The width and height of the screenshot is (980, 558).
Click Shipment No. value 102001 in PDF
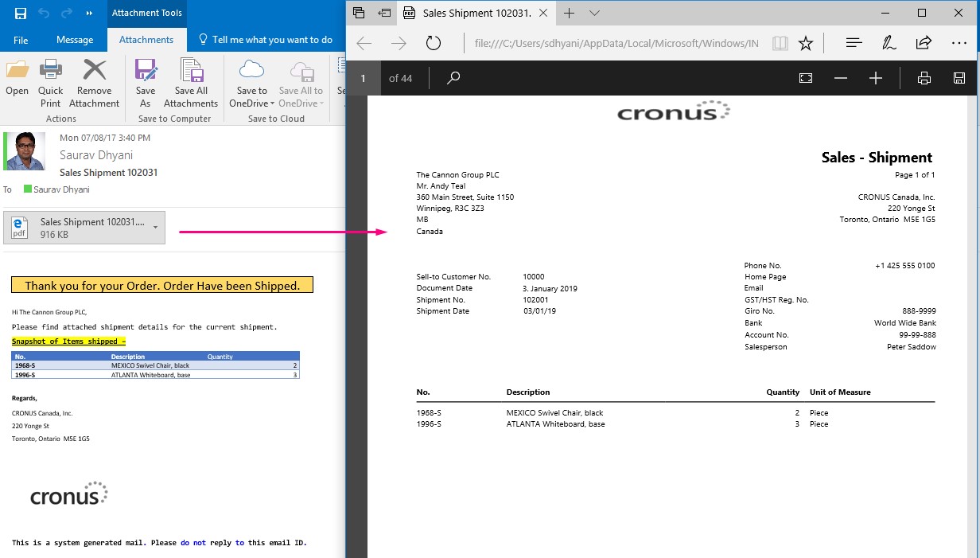(x=536, y=299)
